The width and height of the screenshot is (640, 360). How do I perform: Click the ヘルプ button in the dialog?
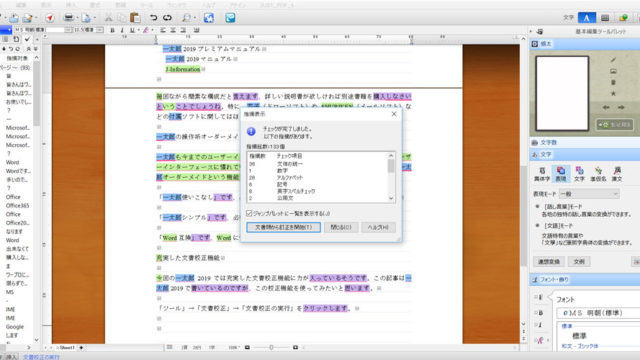pyautogui.click(x=378, y=227)
